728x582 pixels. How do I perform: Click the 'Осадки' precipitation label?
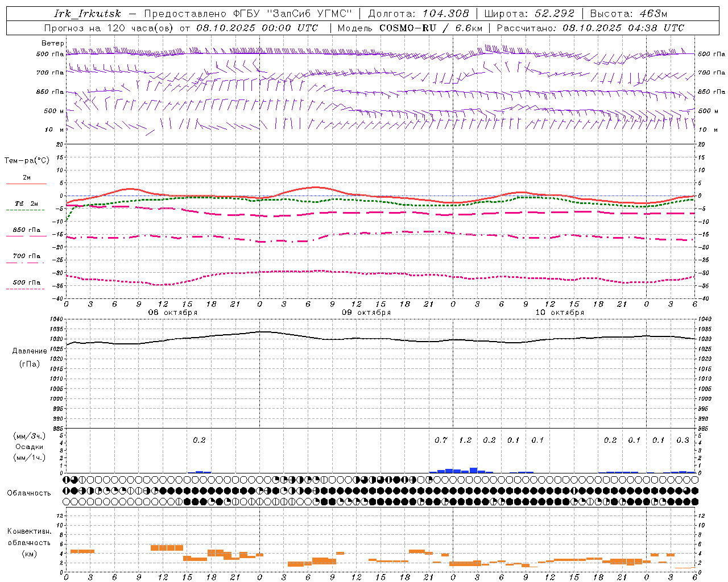30,447
